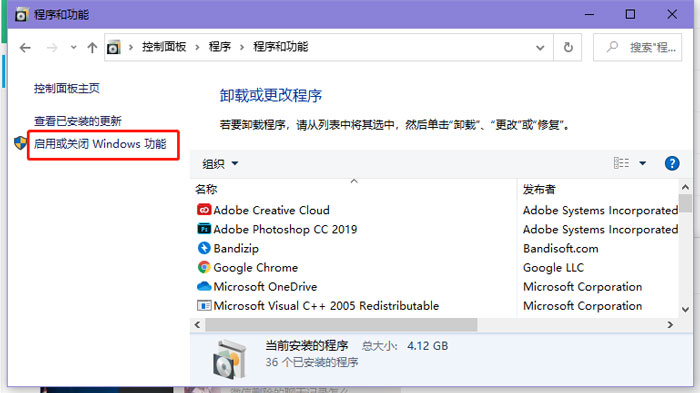The image size is (700, 393).
Task: Click the 36 个已安装的程序 status text
Action: [x=312, y=362]
